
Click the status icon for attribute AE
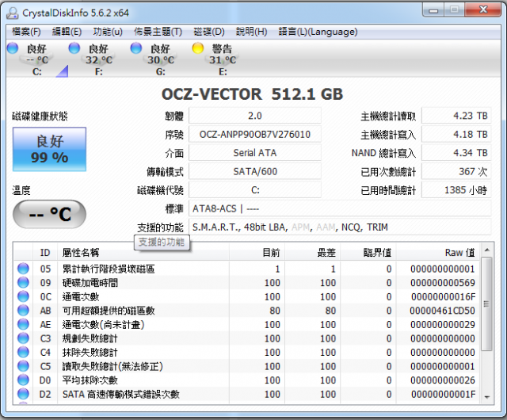pyautogui.click(x=23, y=324)
